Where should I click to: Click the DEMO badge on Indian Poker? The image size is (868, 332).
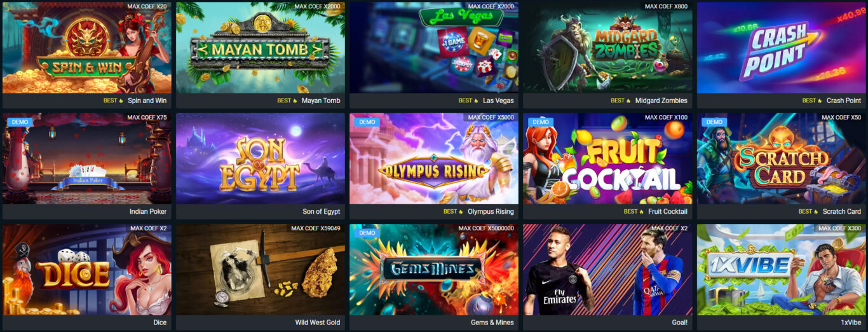[18, 122]
